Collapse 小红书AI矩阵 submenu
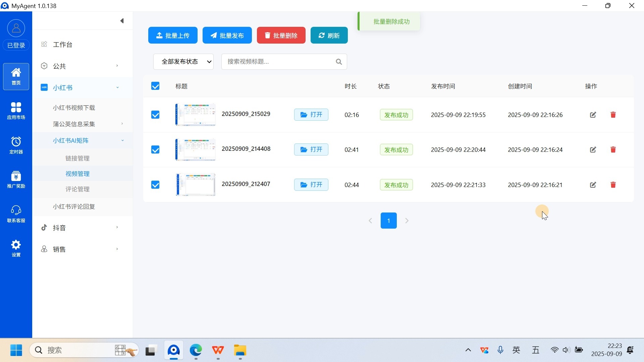Screen dimensions: 644x362 pyautogui.click(x=83, y=140)
